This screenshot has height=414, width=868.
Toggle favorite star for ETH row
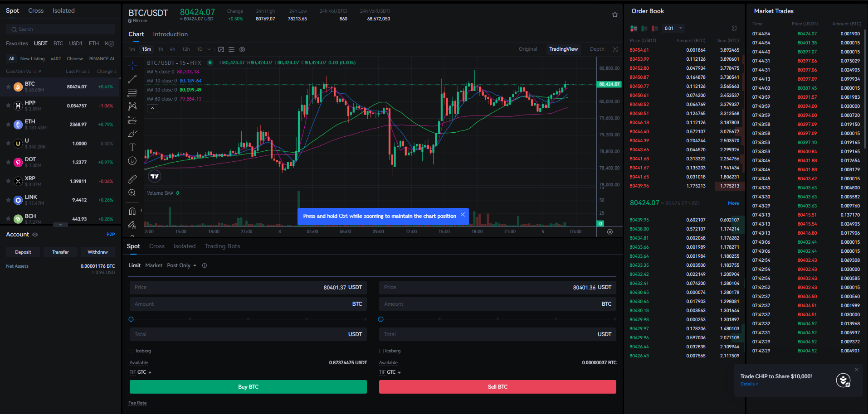coord(8,124)
